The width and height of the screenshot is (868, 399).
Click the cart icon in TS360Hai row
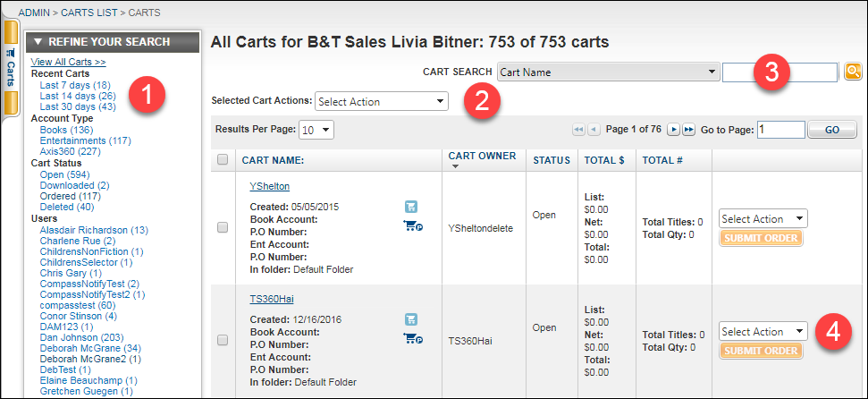pos(410,319)
